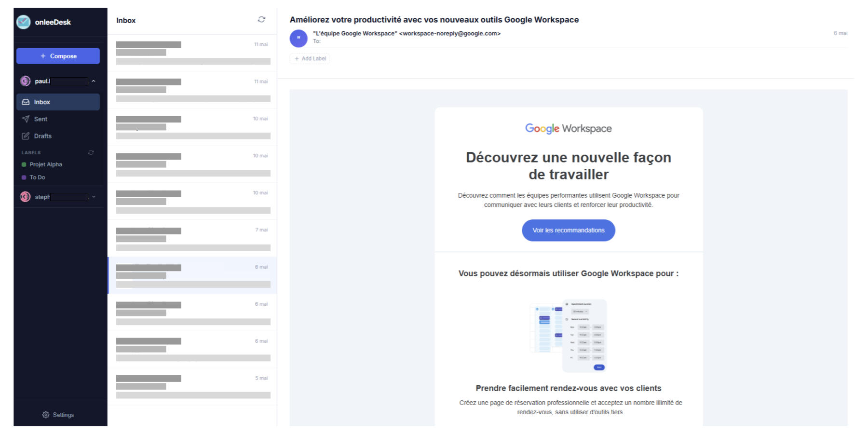Screen dimensions: 868x434
Task: Refresh the Inbox message list
Action: pyautogui.click(x=261, y=20)
